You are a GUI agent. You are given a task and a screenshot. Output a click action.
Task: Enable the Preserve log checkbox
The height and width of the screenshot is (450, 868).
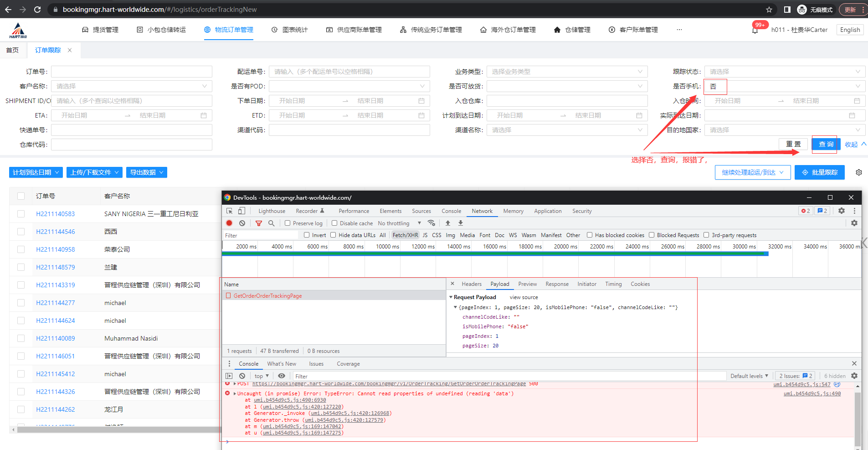tap(288, 223)
